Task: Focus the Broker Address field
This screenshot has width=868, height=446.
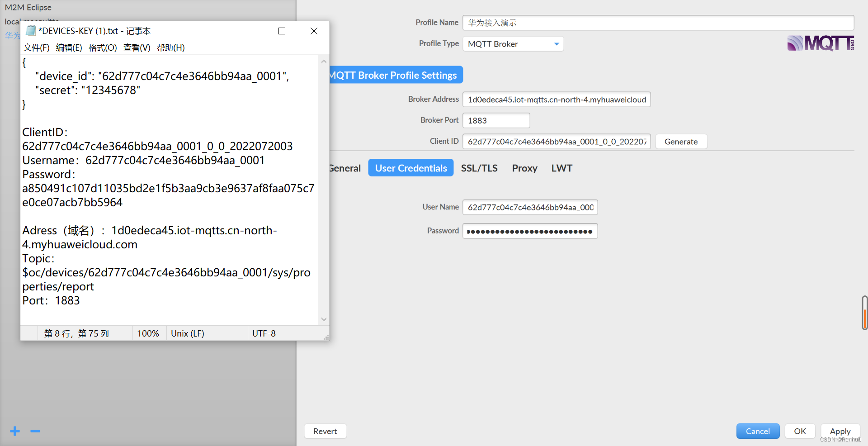Action: pyautogui.click(x=557, y=100)
